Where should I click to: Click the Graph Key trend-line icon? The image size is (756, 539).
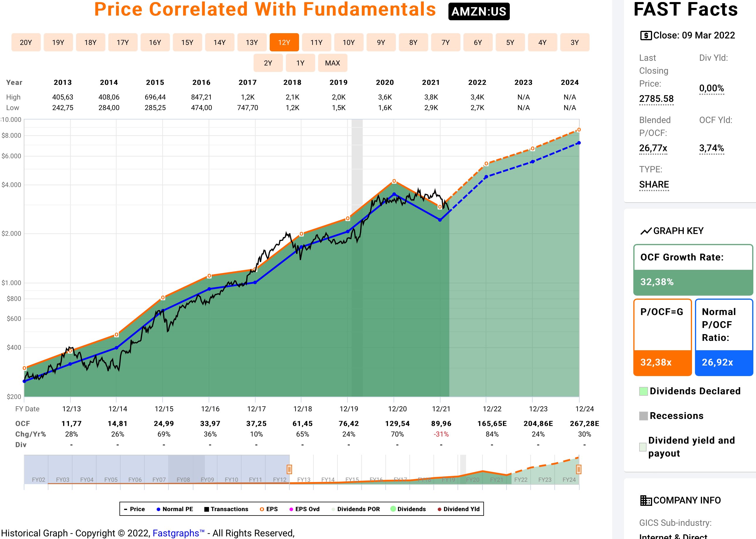click(646, 231)
